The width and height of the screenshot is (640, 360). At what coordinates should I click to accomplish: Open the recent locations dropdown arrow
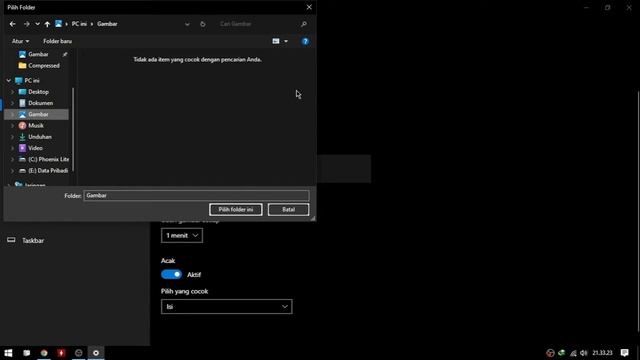pos(37,24)
